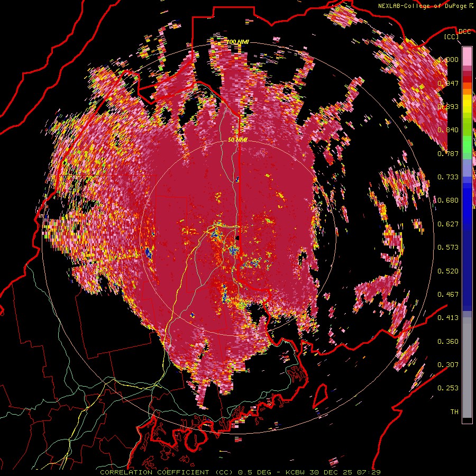476x476 pixels.
Task: Click the 0.360 value on the color scale
Action: coord(448,342)
